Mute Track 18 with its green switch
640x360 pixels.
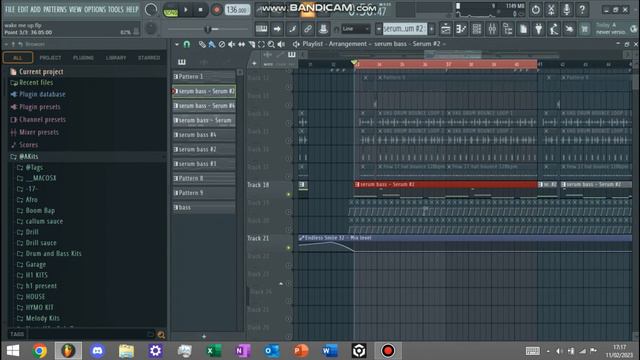pos(289,194)
